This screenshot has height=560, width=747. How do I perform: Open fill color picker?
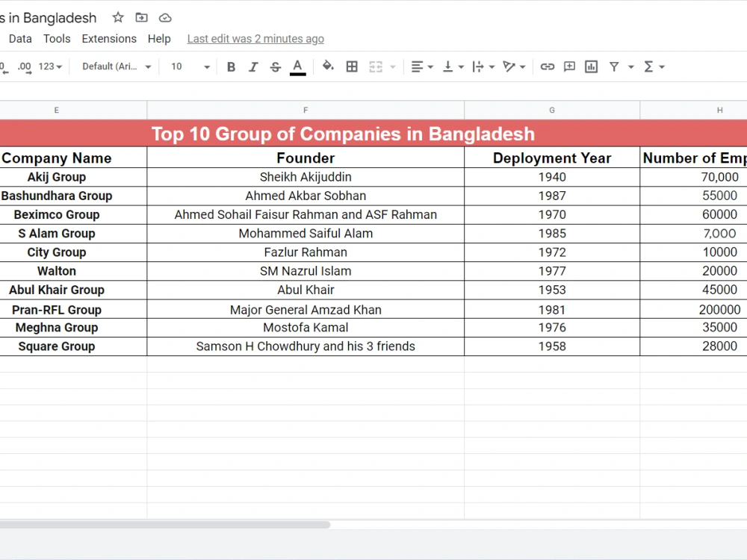point(328,66)
